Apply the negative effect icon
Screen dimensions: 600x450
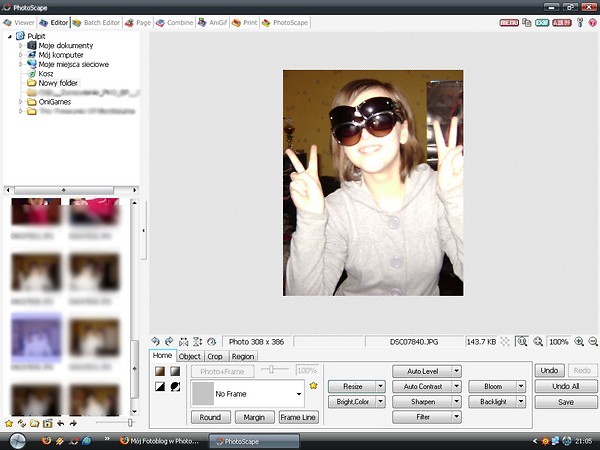point(175,386)
